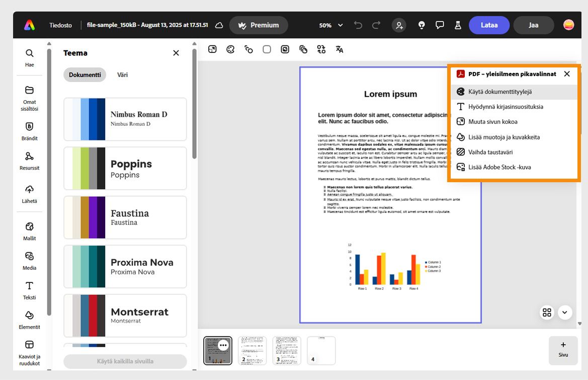The width and height of the screenshot is (588, 380).
Task: Open the 50% zoom dropdown
Action: [x=331, y=25]
